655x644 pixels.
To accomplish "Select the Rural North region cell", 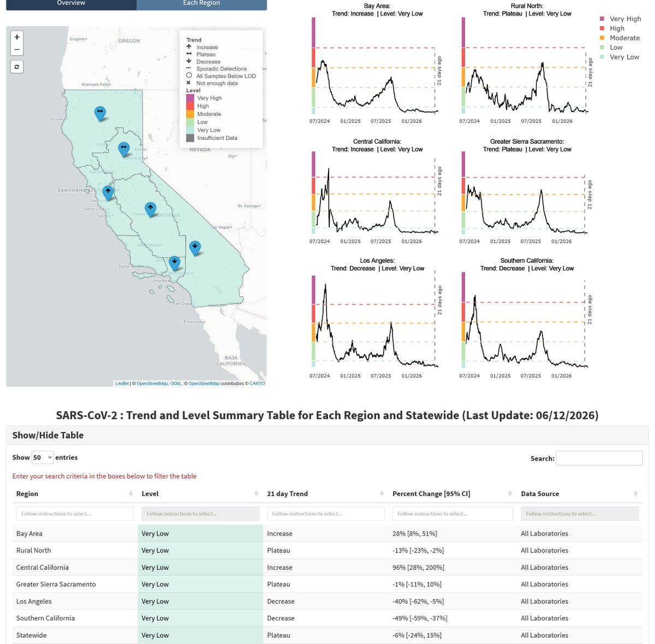I will coord(75,551).
